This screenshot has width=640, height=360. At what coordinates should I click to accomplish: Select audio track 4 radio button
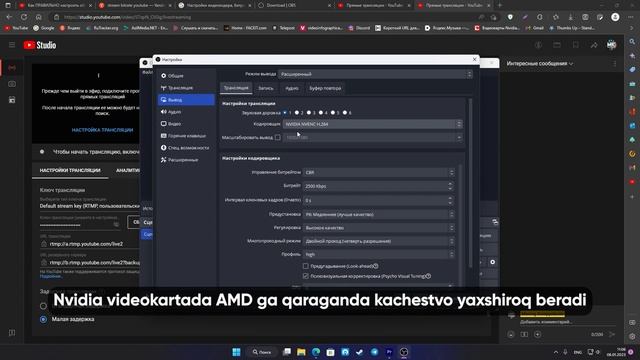(321, 113)
